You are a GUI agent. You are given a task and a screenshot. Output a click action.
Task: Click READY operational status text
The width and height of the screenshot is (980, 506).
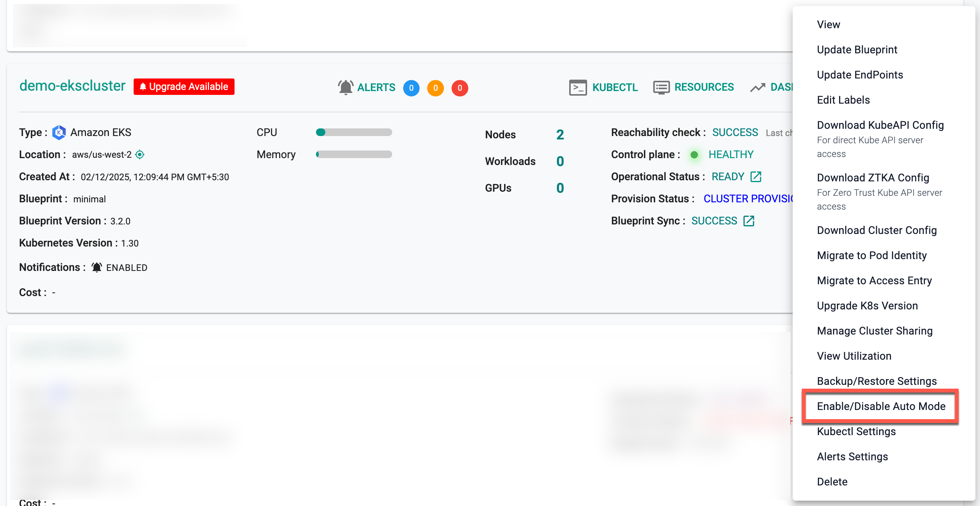(x=728, y=176)
